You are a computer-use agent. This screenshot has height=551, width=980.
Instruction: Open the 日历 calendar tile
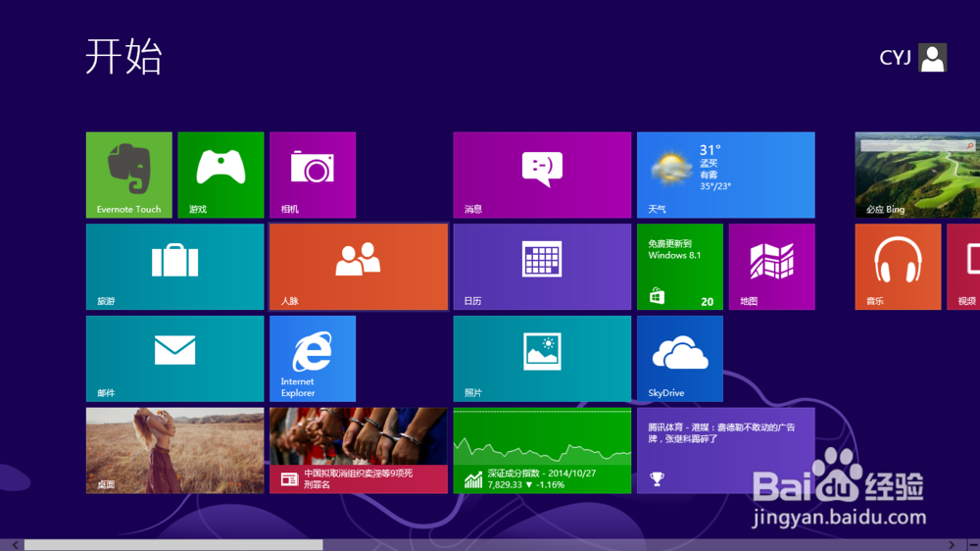(542, 267)
